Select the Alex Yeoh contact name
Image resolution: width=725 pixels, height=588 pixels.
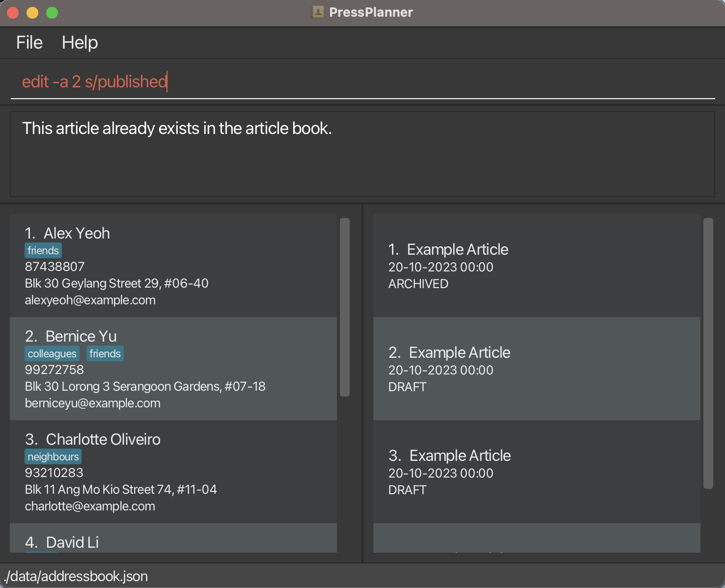click(77, 233)
